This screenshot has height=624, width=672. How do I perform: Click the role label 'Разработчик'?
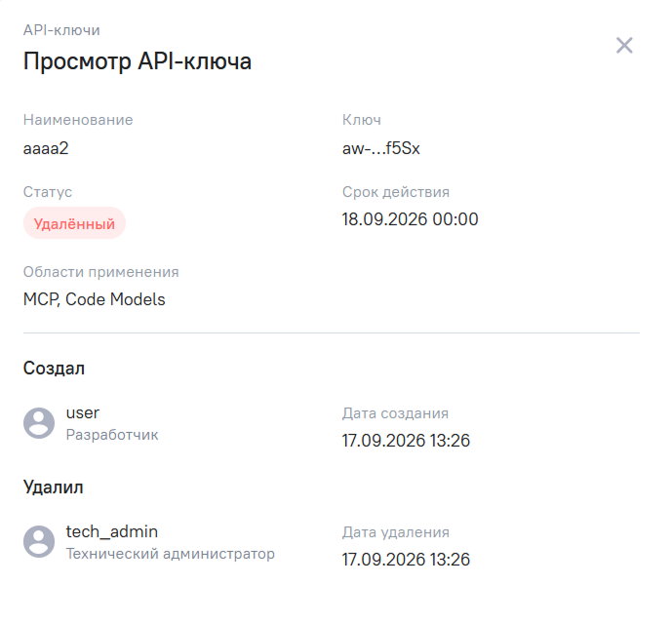112,435
